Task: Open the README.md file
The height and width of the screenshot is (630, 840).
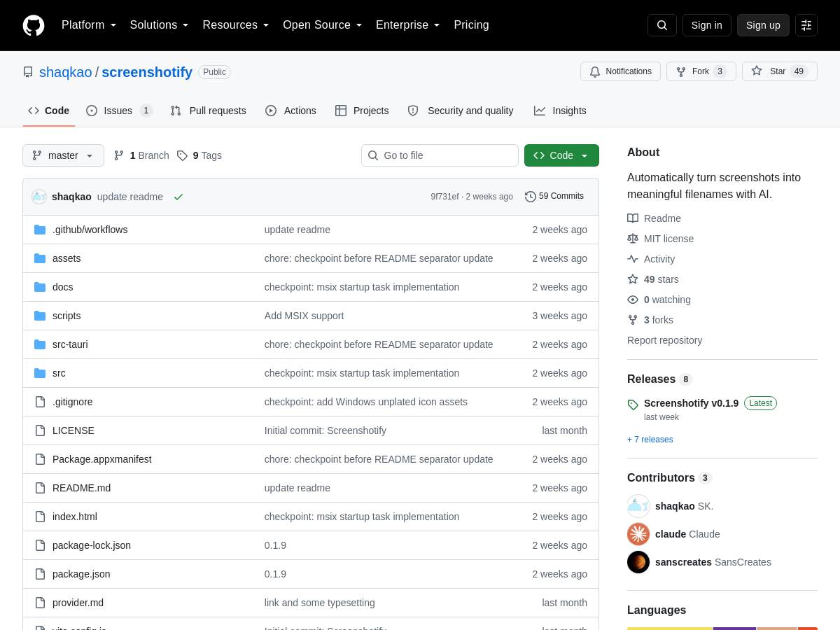Action: [81, 488]
